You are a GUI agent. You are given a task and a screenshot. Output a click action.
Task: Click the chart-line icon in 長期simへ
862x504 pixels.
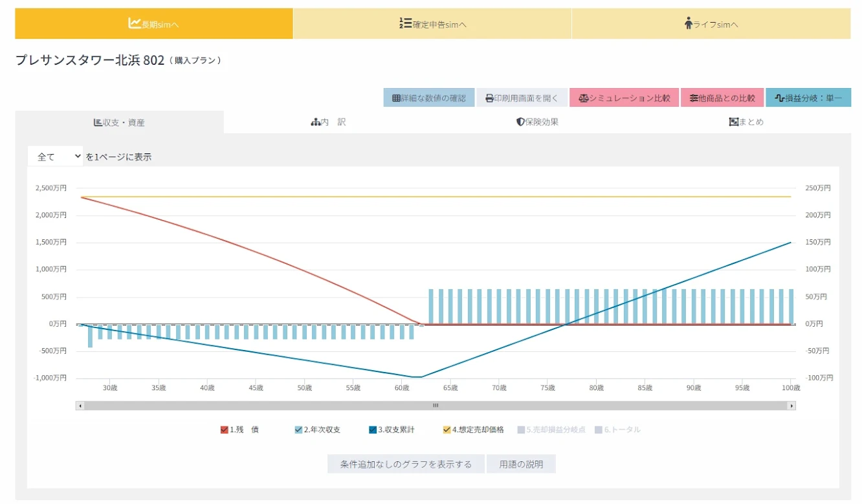135,23
